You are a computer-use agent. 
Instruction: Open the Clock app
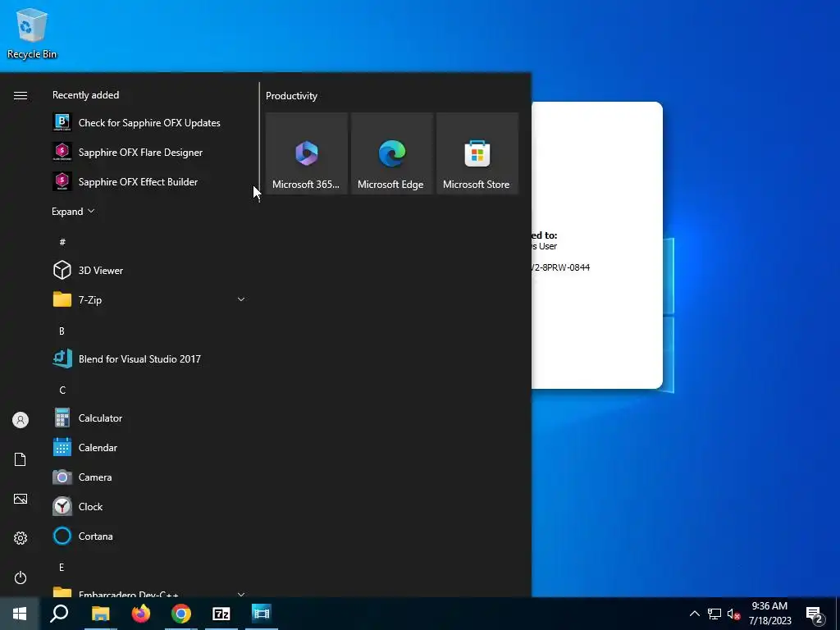click(x=149, y=506)
